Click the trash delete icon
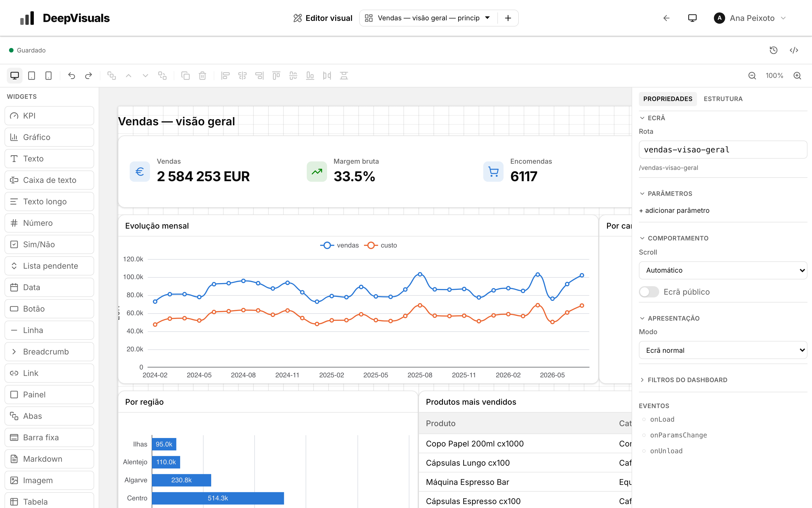Image resolution: width=812 pixels, height=508 pixels. 202,76
